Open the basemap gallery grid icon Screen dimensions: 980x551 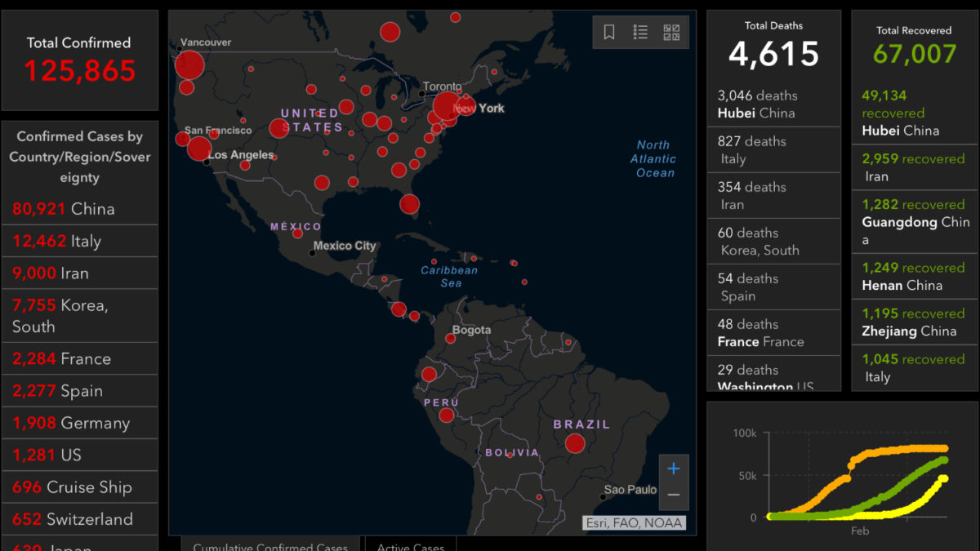(671, 32)
